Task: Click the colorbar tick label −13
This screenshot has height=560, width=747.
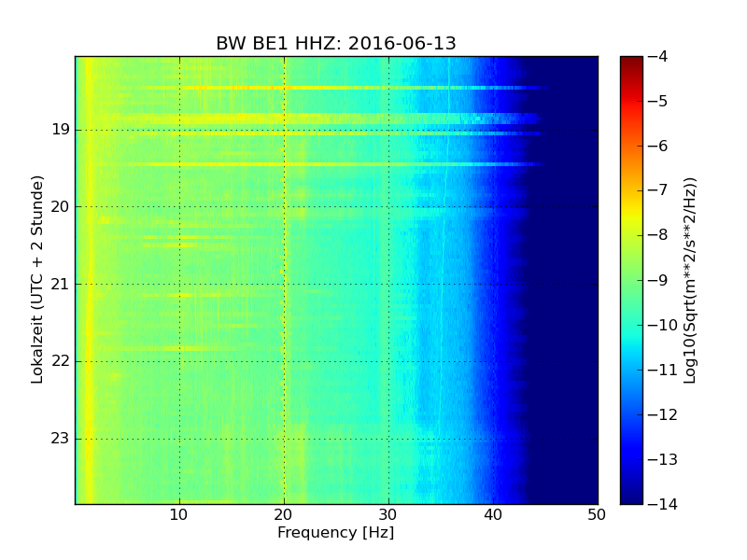Action: [x=663, y=459]
